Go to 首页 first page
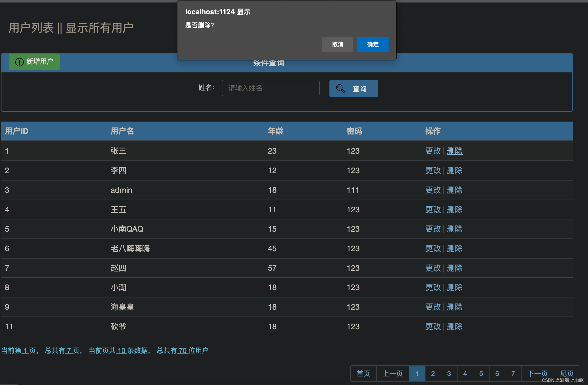The width and height of the screenshot is (588, 385). 363,373
